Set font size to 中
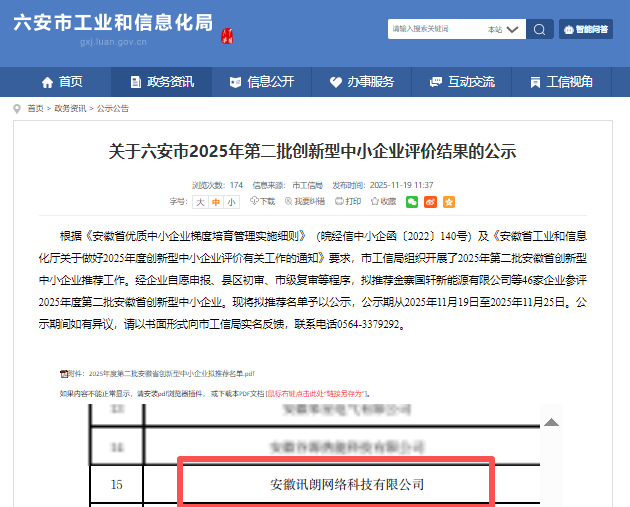The height and width of the screenshot is (507, 630). point(215,202)
